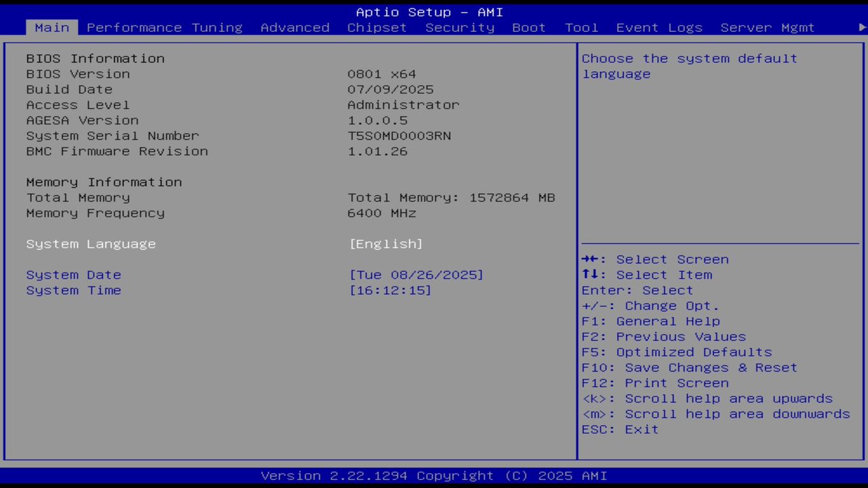Click the Memory Frequency entry
Image resolution: width=868 pixels, height=488 pixels.
(95, 213)
